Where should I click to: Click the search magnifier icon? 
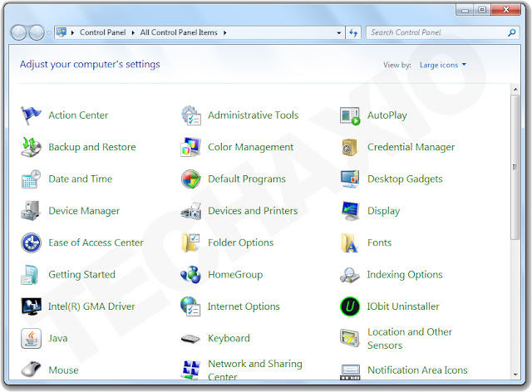[512, 32]
